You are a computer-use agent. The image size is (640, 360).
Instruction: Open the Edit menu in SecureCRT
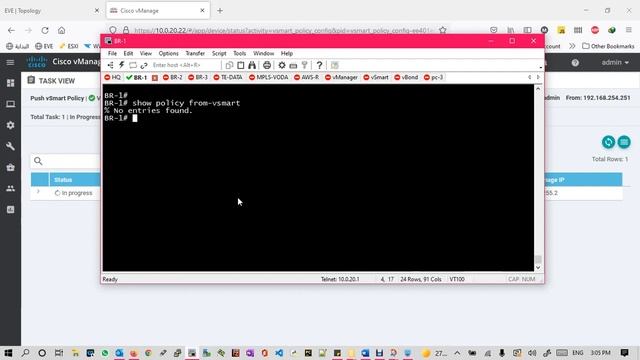[128, 53]
